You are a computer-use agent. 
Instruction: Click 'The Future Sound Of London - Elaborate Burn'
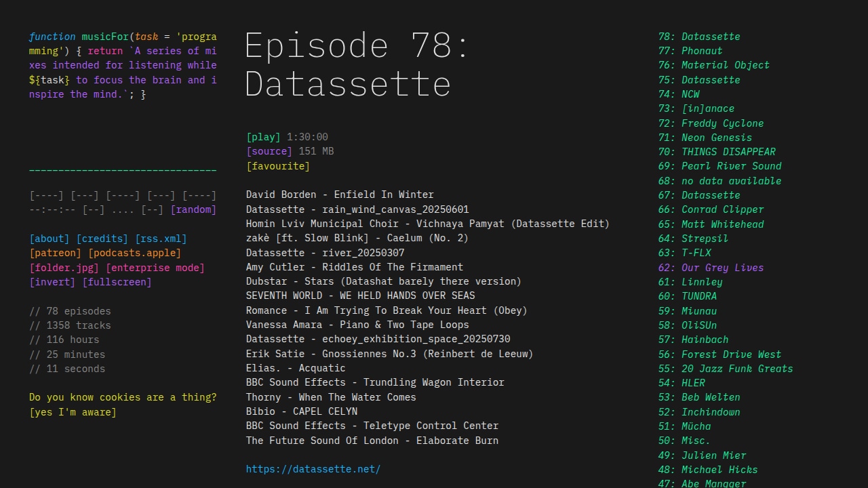point(372,441)
